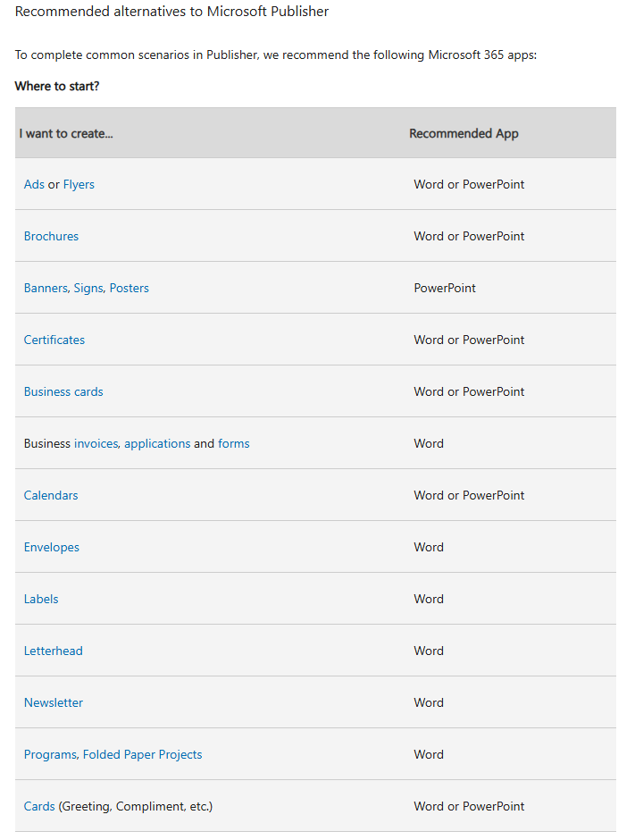Open the Programs link

(x=50, y=754)
